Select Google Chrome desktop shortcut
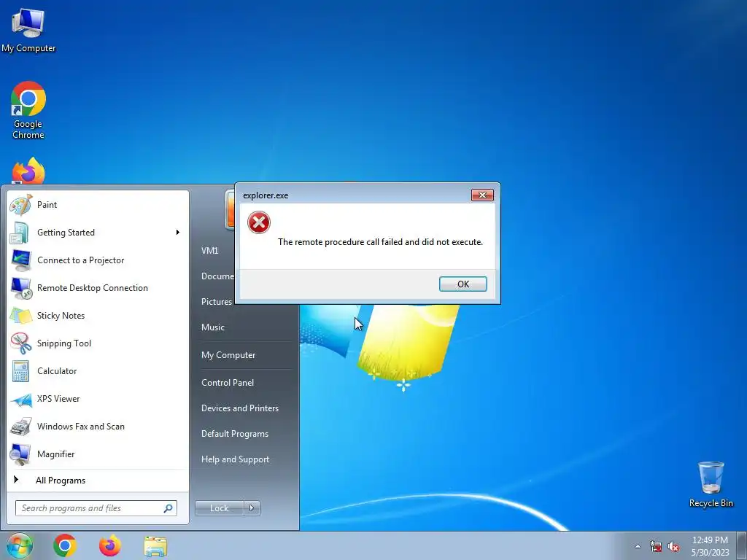 [28, 111]
